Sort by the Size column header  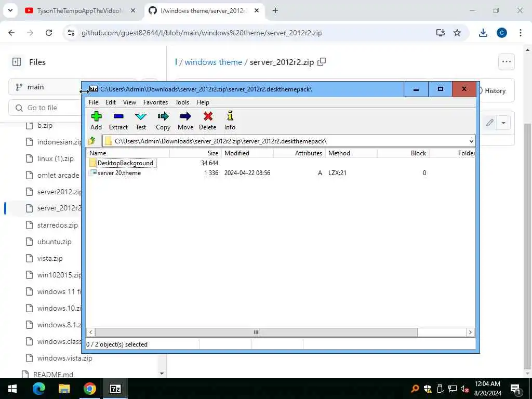point(195,153)
